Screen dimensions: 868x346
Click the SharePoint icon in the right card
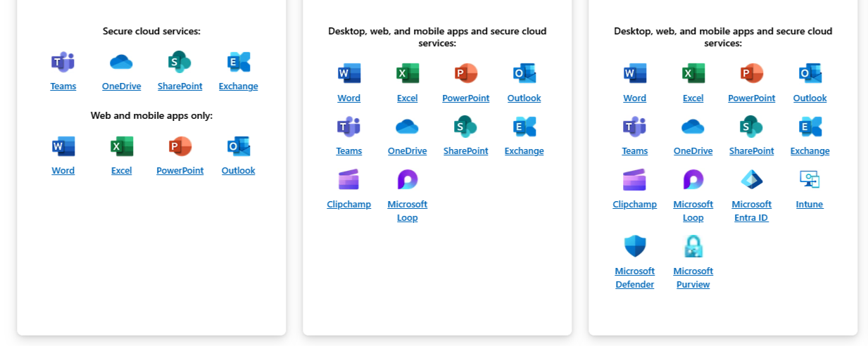[752, 127]
